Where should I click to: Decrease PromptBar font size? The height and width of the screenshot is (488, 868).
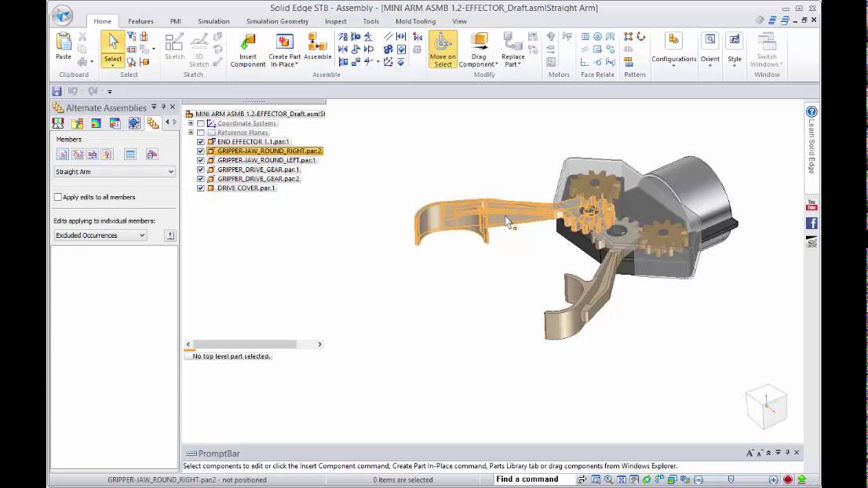pyautogui.click(x=760, y=453)
